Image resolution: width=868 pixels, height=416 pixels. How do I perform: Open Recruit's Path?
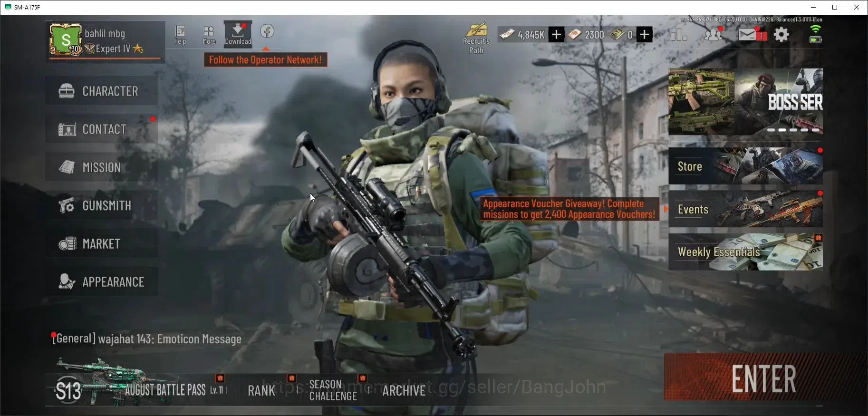pyautogui.click(x=476, y=39)
